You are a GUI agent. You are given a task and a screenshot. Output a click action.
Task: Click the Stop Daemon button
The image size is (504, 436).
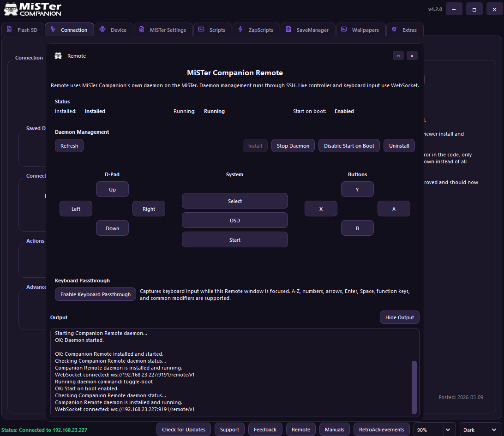(x=293, y=145)
